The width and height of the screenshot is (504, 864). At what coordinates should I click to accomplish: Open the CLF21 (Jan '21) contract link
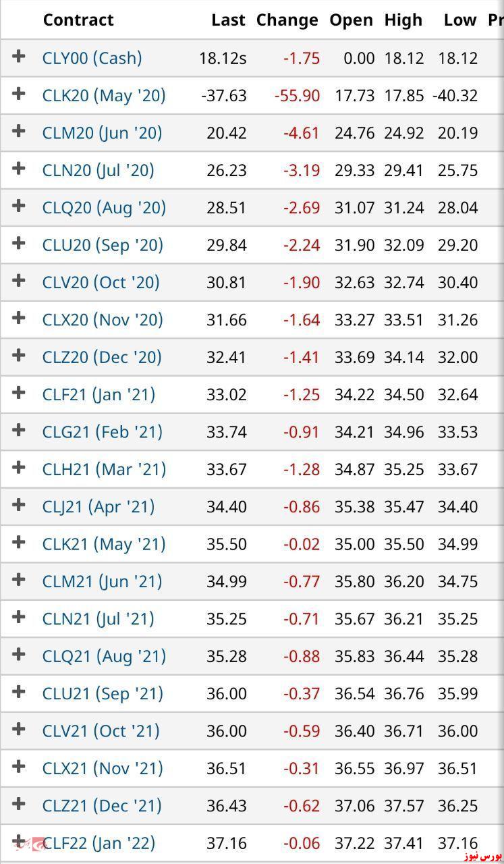point(99,394)
